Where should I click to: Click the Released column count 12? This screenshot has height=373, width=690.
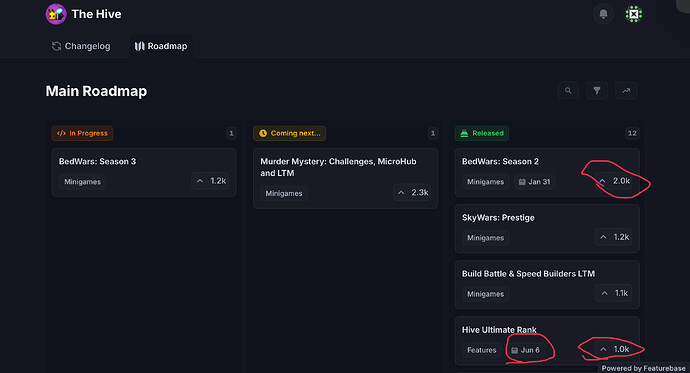pyautogui.click(x=632, y=133)
